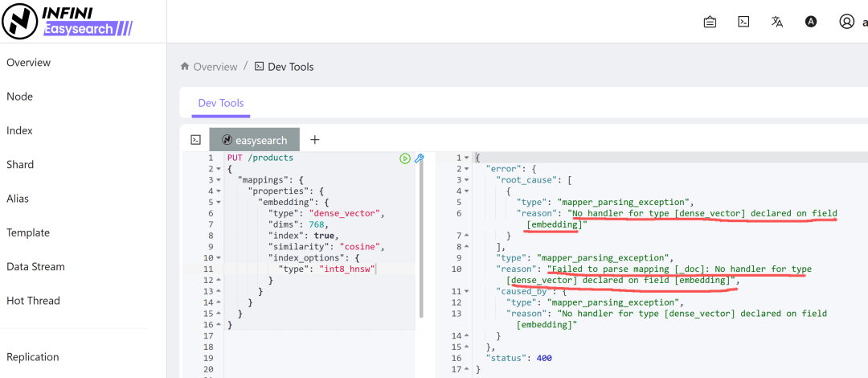Collapse the "error" block in response line 2
Image resolution: width=868 pixels, height=378 pixels.
click(x=467, y=169)
